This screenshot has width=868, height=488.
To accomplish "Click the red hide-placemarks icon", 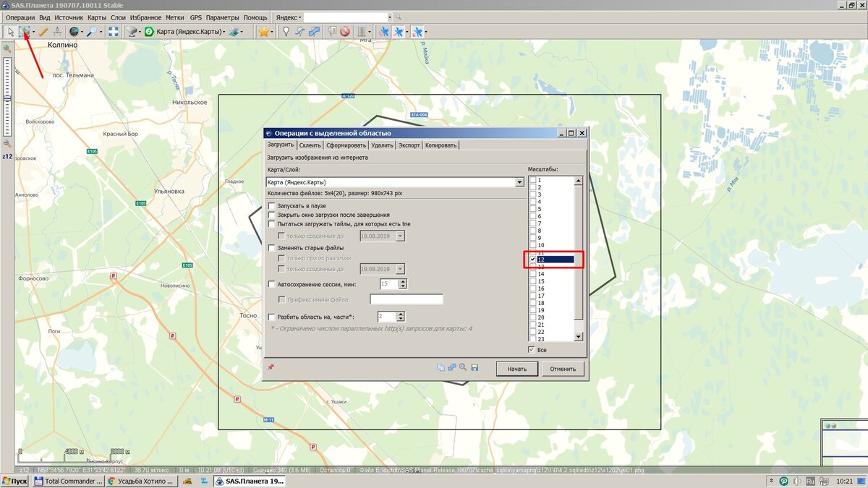I will 345,32.
